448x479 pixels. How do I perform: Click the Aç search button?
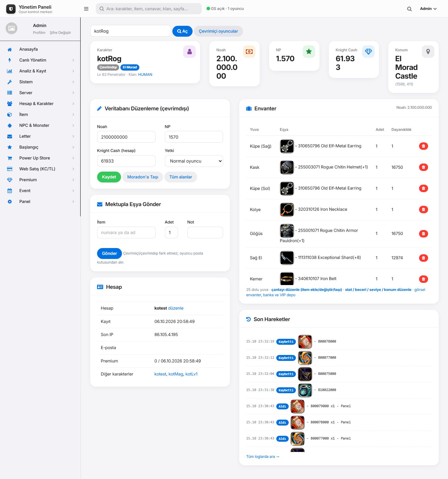(x=182, y=31)
